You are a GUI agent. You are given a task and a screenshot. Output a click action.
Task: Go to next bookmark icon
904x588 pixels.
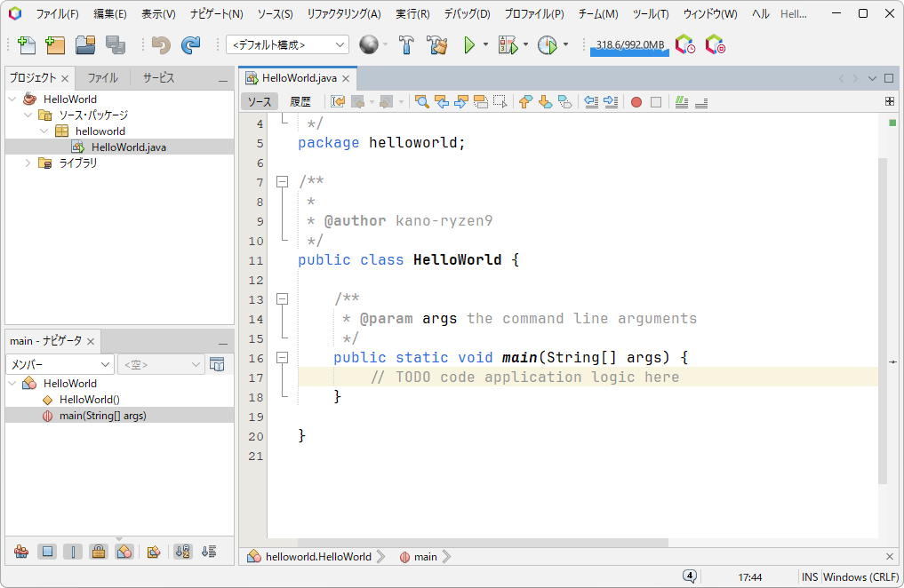pyautogui.click(x=545, y=102)
